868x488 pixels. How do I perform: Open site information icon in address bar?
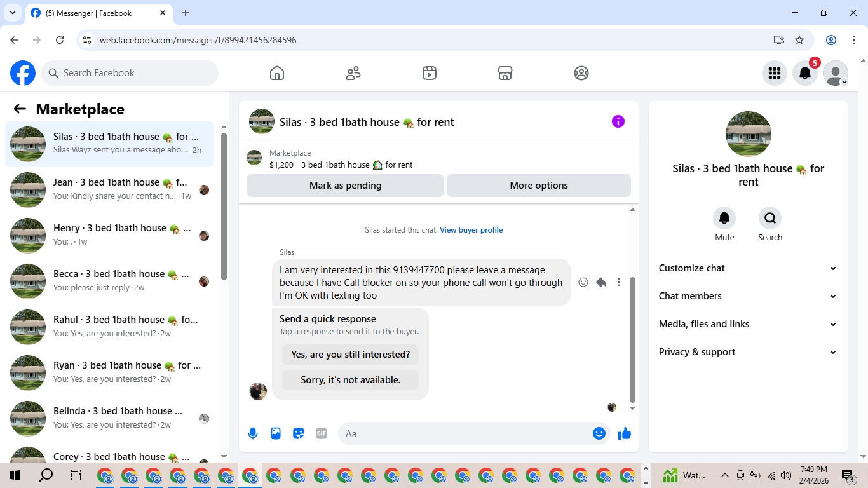(88, 40)
